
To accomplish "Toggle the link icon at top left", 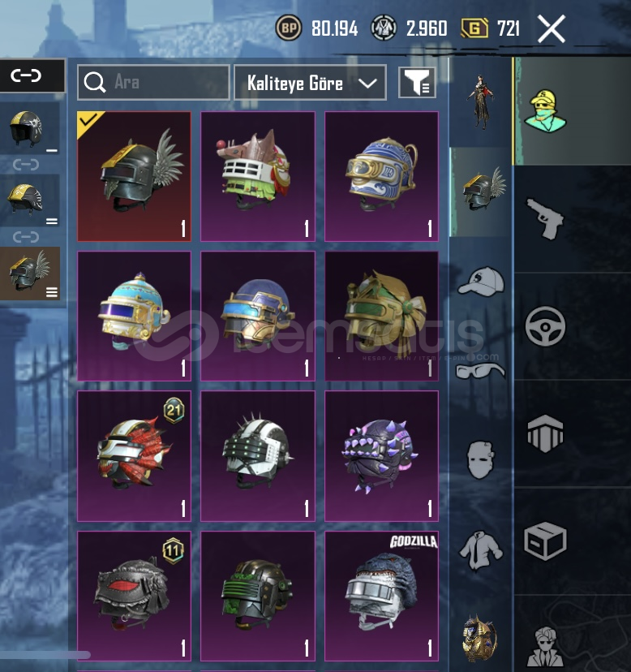I will pyautogui.click(x=27, y=75).
